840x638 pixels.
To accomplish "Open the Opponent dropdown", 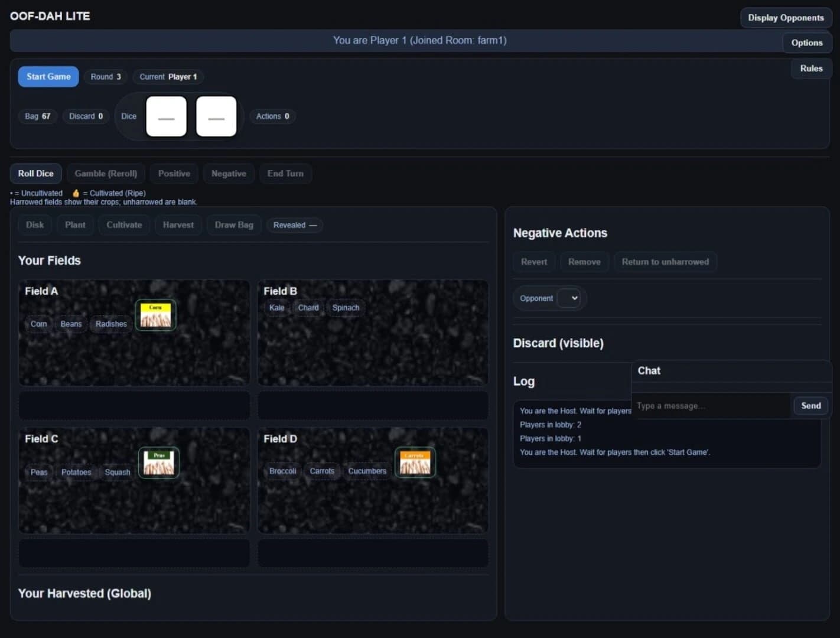I will 568,298.
